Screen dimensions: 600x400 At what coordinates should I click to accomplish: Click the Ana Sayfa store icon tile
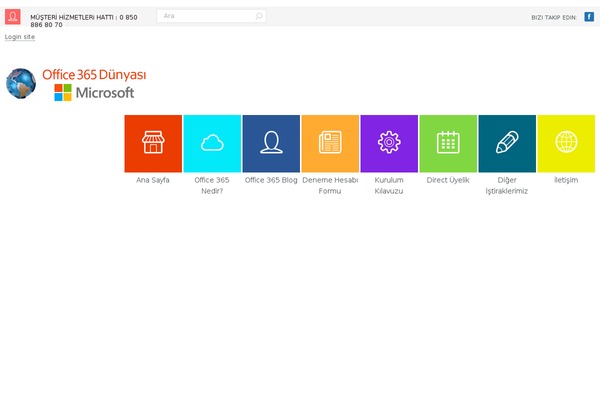[153, 144]
